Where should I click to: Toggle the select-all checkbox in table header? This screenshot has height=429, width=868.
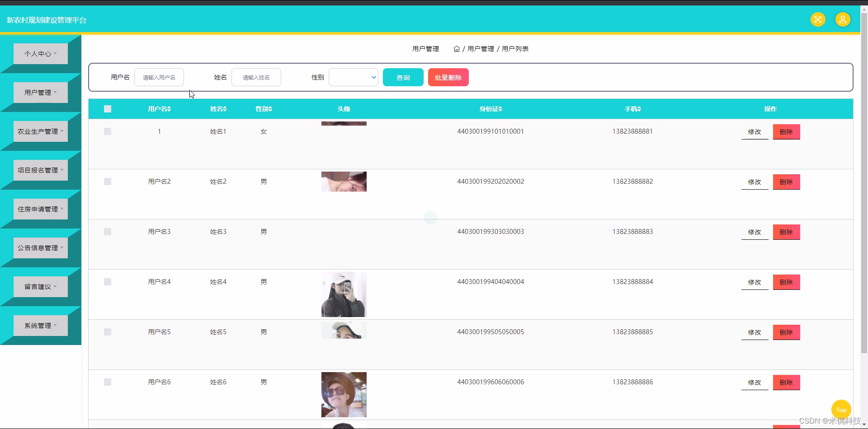(x=108, y=109)
